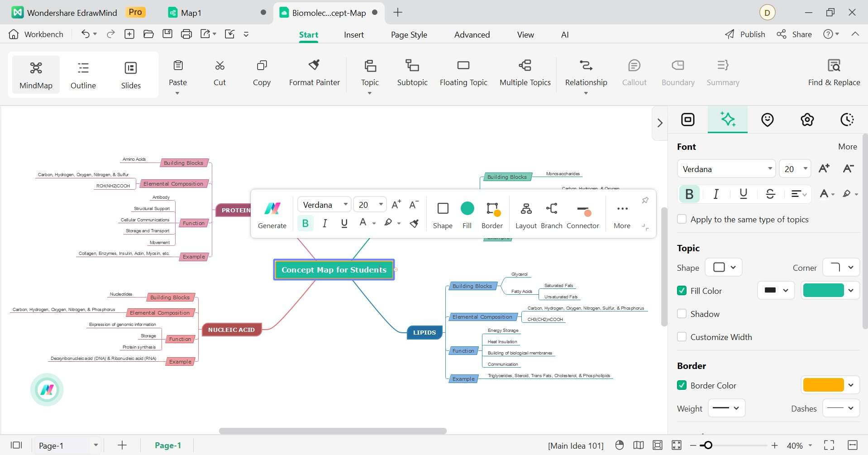The width and height of the screenshot is (868, 455).
Task: Open Shape option in floating toolbar
Action: click(443, 216)
